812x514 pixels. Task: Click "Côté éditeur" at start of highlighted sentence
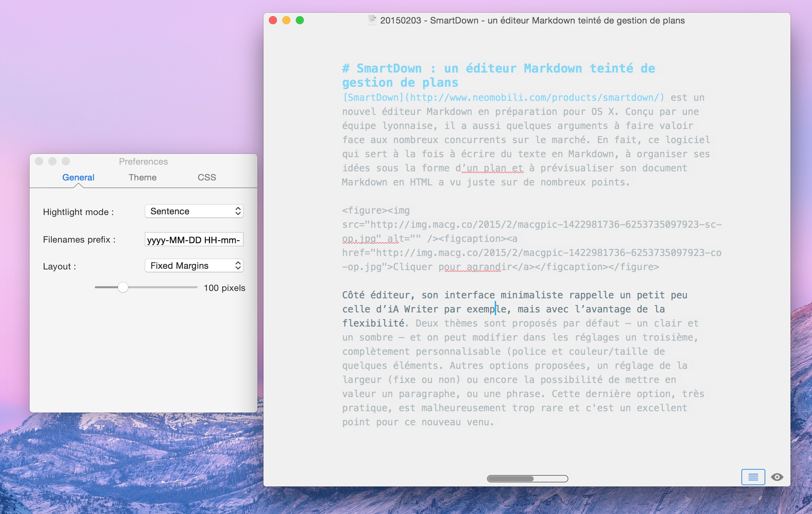[x=376, y=295]
